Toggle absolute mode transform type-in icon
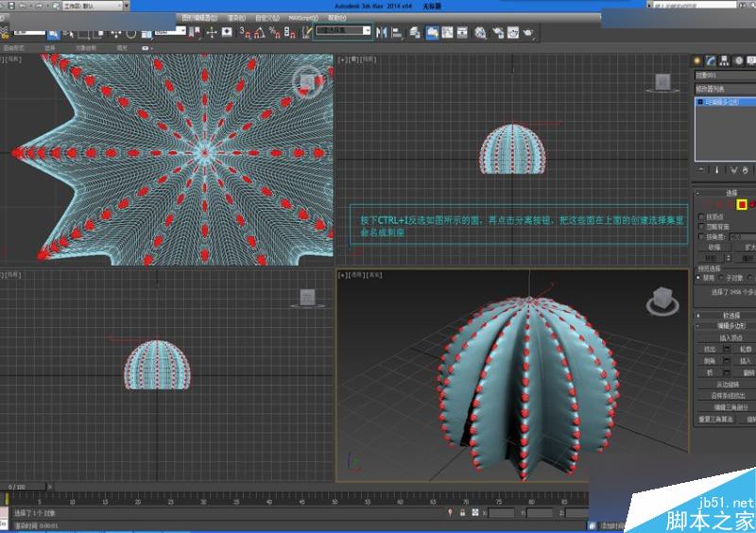756x533 pixels. click(x=475, y=512)
